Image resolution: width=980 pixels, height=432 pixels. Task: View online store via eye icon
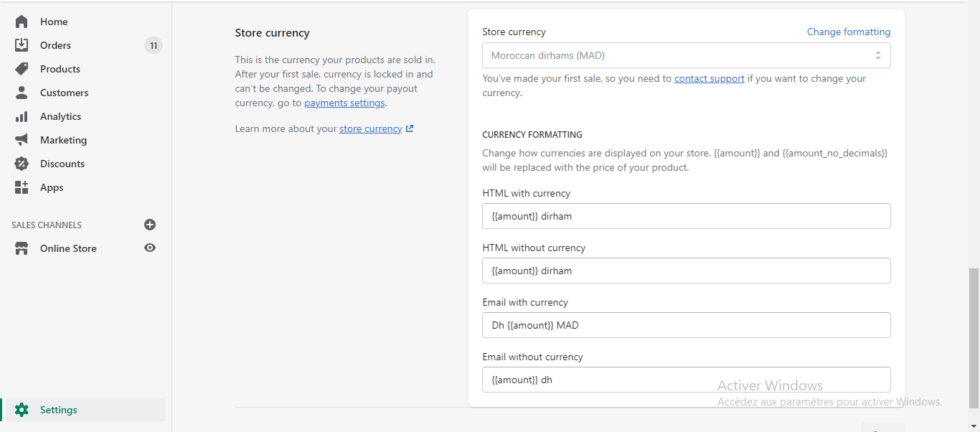pos(150,248)
